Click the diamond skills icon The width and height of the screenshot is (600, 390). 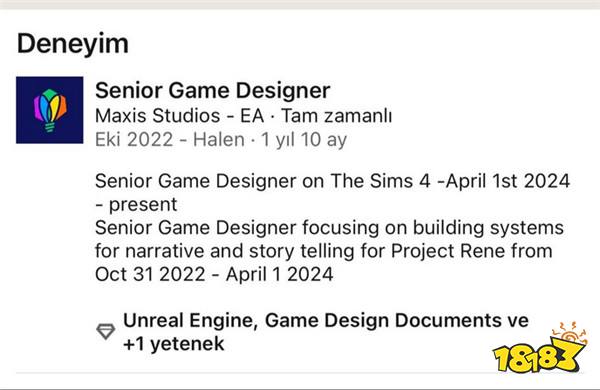(106, 331)
